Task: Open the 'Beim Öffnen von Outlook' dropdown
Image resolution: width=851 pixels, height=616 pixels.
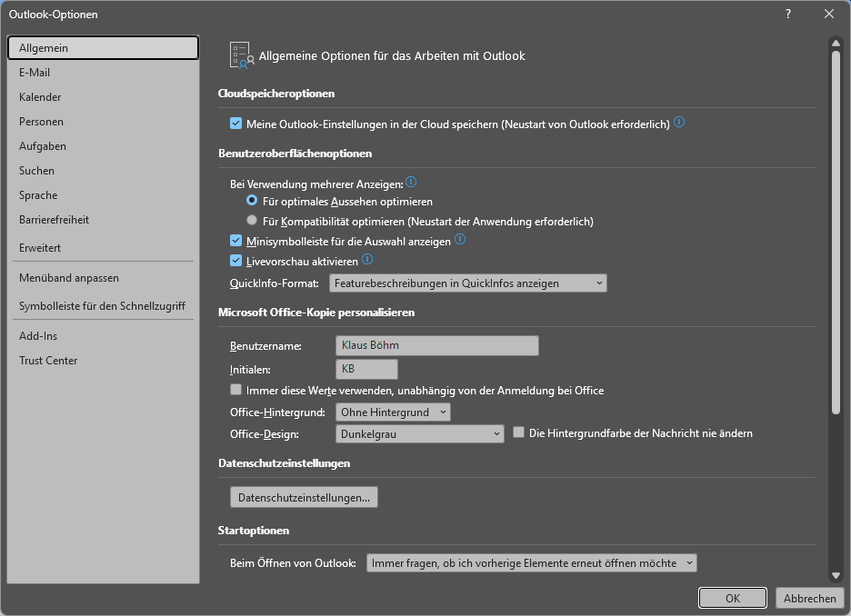Action: 531,563
